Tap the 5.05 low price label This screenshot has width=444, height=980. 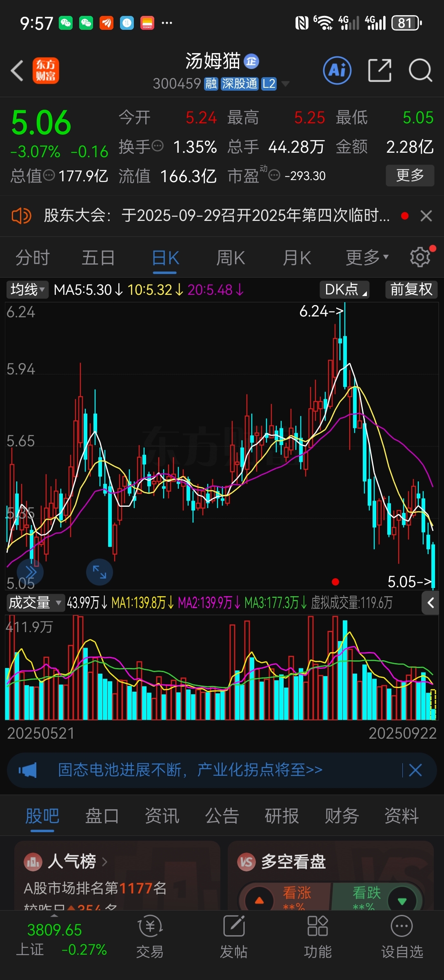pyautogui.click(x=410, y=582)
